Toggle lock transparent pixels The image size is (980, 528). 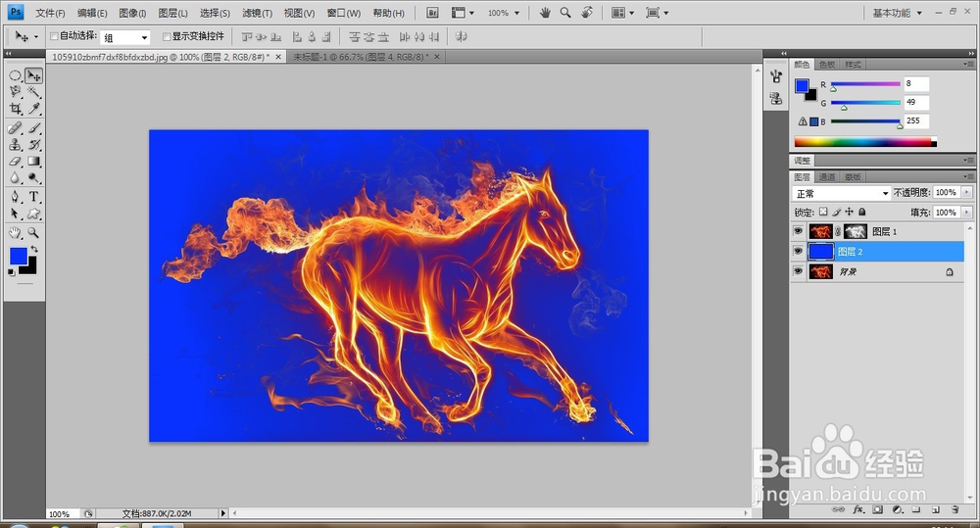click(x=823, y=212)
